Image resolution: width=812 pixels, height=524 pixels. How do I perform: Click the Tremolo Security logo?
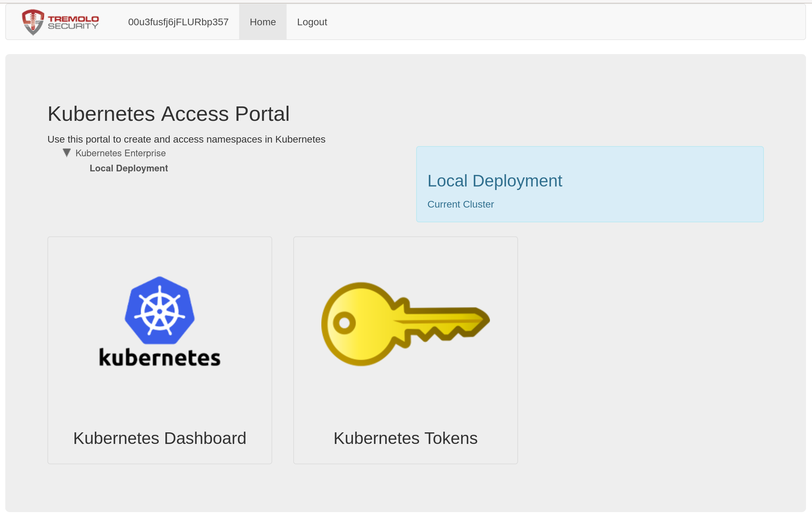tap(60, 22)
